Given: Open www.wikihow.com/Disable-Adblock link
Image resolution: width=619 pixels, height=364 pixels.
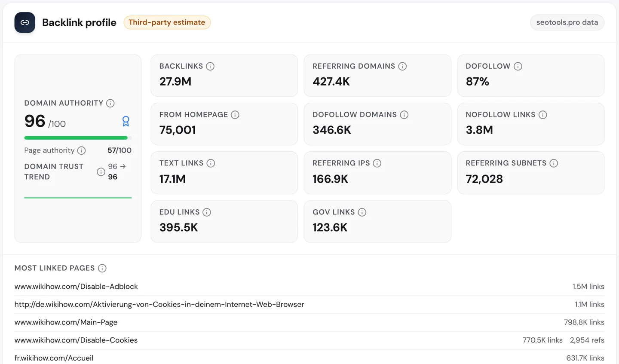Looking at the screenshot, I should coord(76,287).
